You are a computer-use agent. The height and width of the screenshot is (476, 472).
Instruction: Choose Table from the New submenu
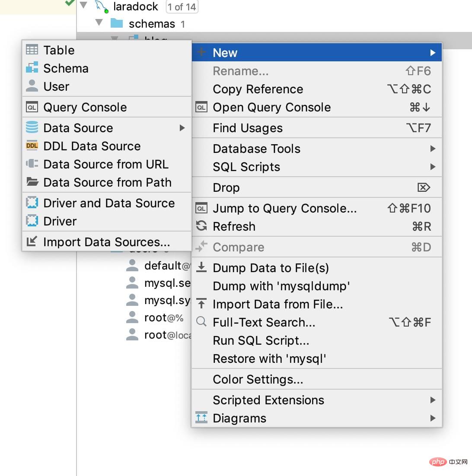coord(107,50)
